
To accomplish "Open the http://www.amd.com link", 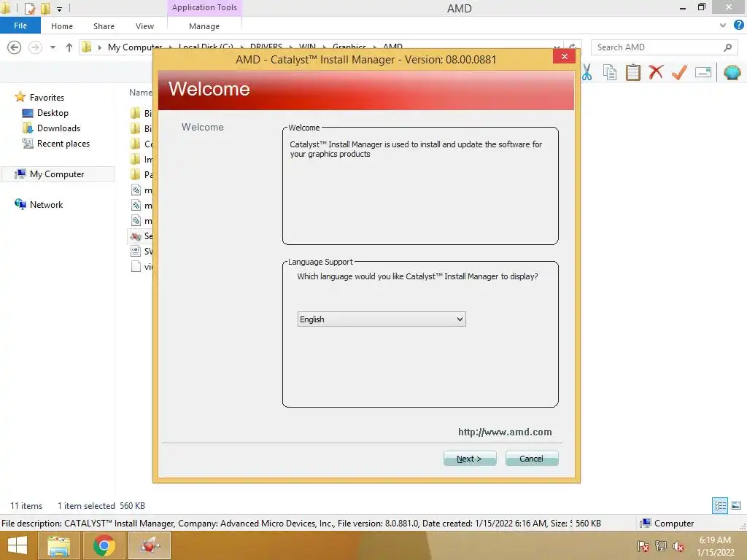I will tap(505, 432).
